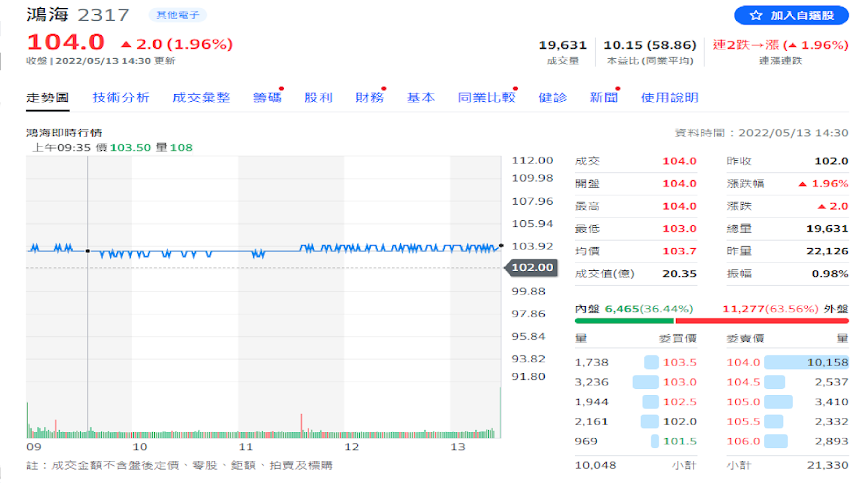Click the green 內盤 proportion bar
The image size is (859, 483).
tap(624, 321)
